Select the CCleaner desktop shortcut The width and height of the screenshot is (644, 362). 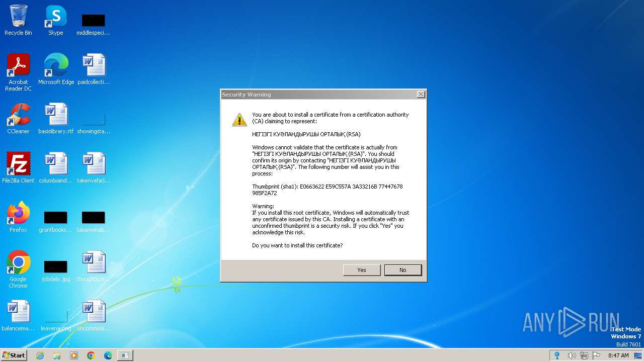pos(18,119)
